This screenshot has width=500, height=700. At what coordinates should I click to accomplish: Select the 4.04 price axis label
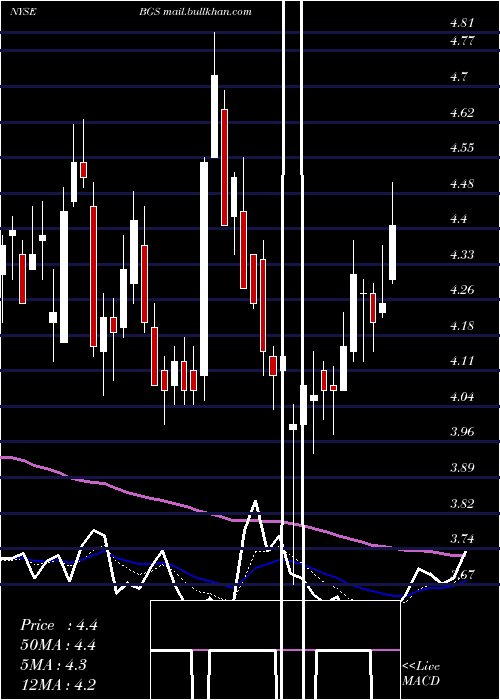click(462, 396)
